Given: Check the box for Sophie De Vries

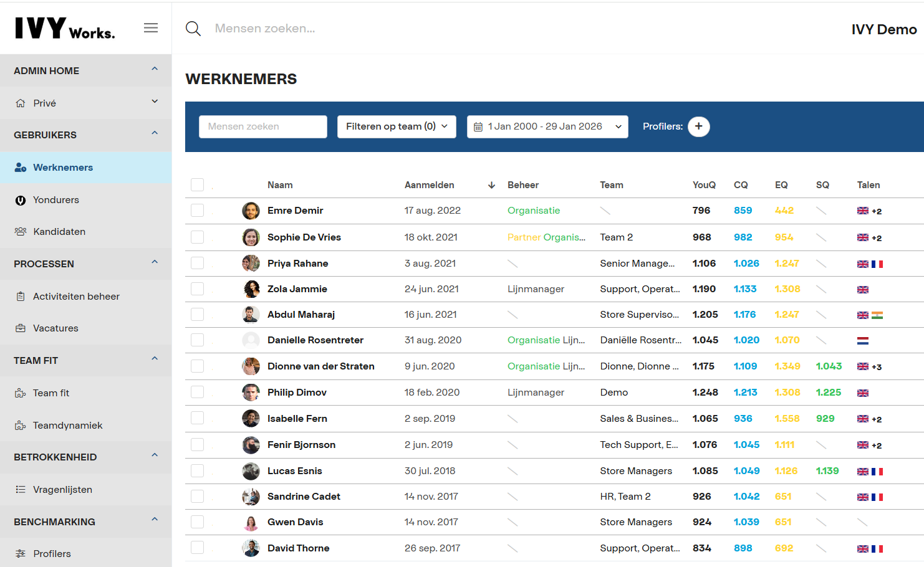Looking at the screenshot, I should coord(198,237).
